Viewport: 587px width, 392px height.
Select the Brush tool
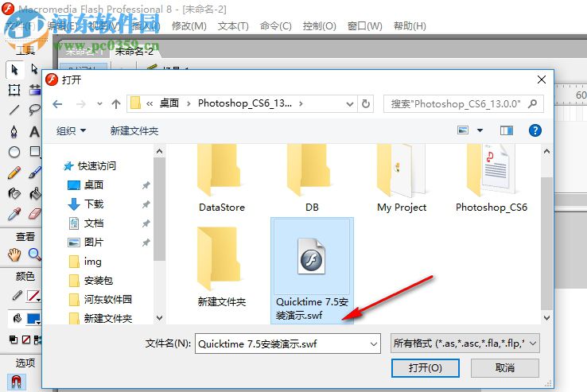tap(34, 173)
